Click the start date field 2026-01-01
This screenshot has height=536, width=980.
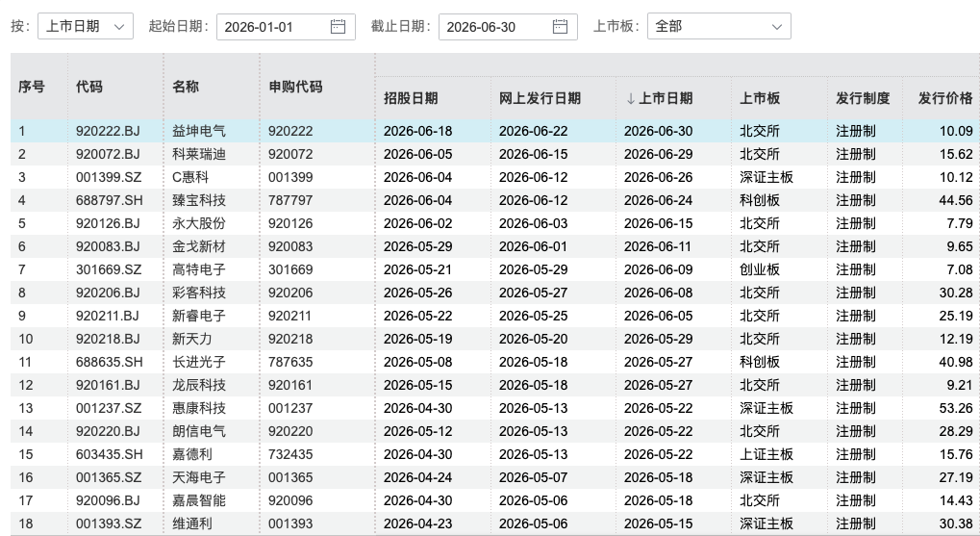(x=286, y=27)
